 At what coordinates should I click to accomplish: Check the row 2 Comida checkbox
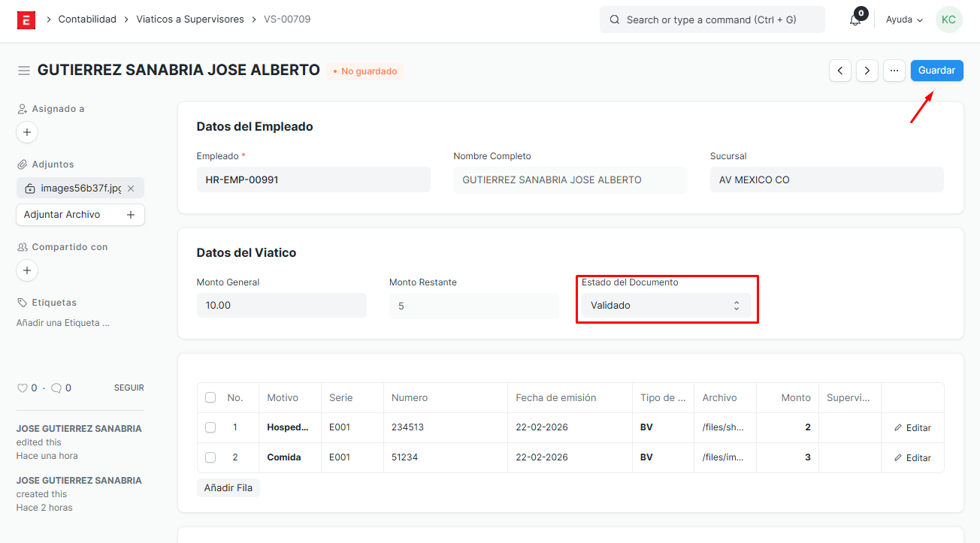(x=210, y=457)
